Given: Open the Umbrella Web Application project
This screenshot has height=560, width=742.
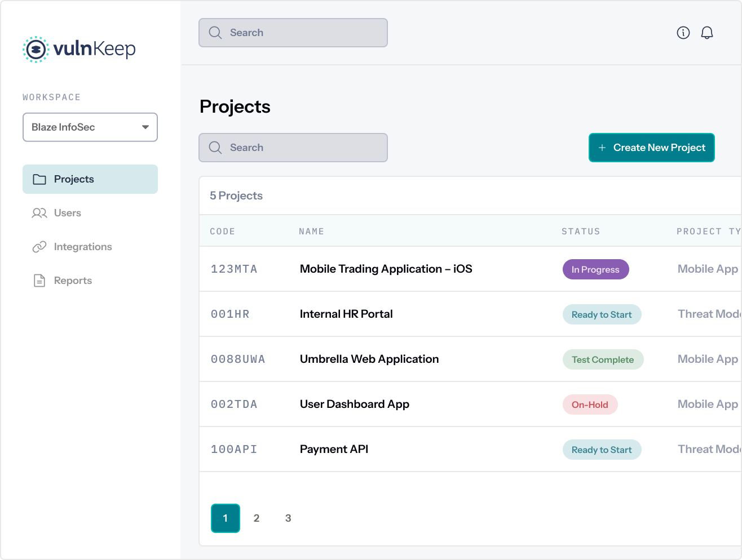Looking at the screenshot, I should coord(369,359).
